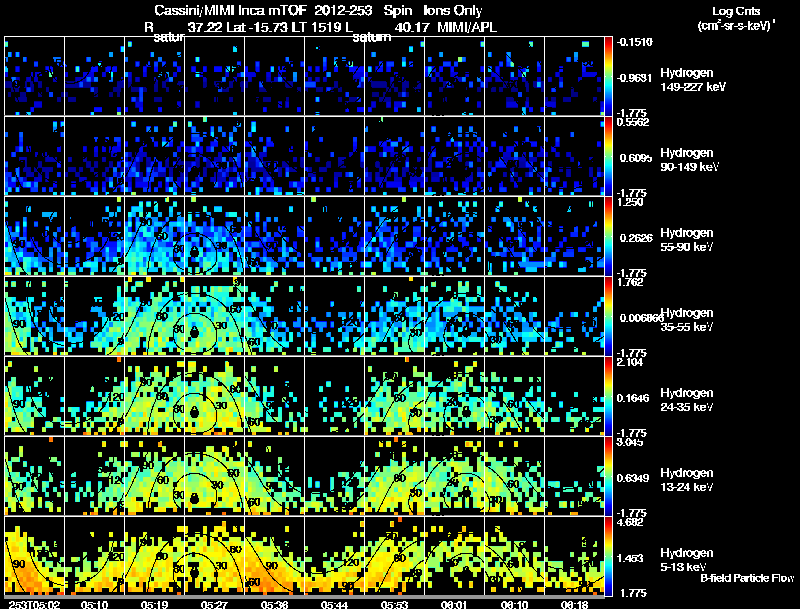The width and height of the screenshot is (800, 609).
Task: Select color scale bar beside Hydrogen 90-149 keV
Action: pyautogui.click(x=608, y=156)
